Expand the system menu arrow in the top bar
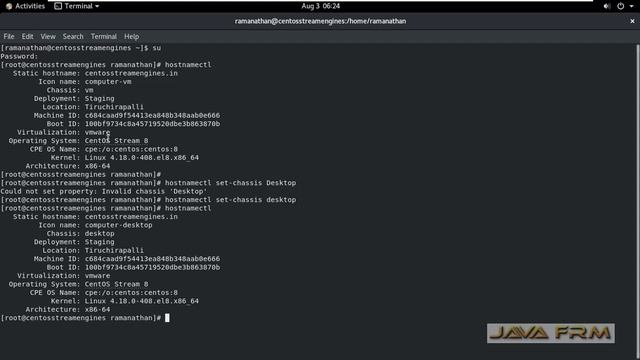 click(x=631, y=6)
